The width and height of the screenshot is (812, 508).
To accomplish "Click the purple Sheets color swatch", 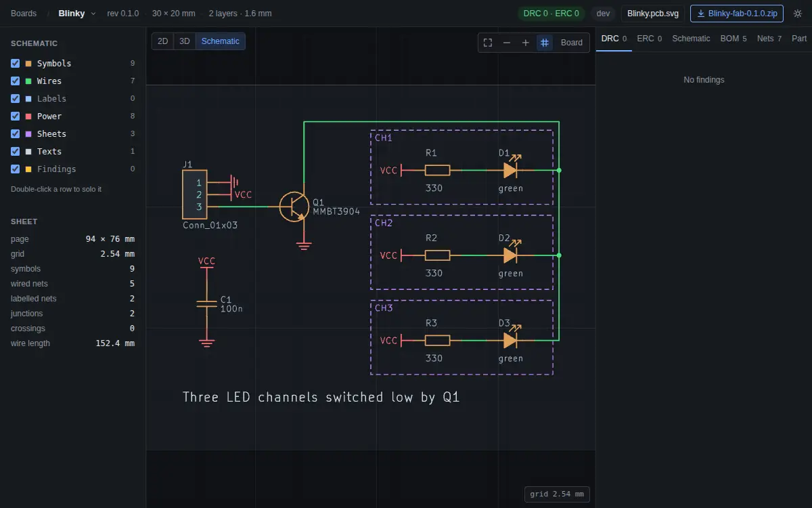I will point(28,134).
